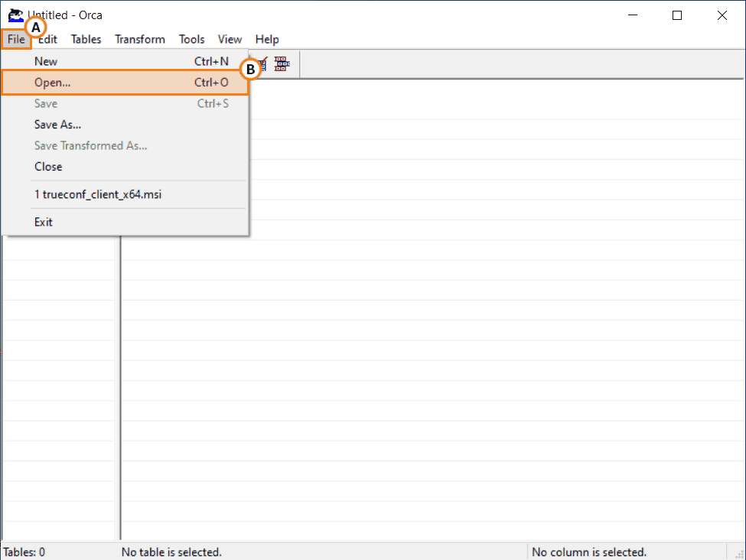Image resolution: width=746 pixels, height=560 pixels.
Task: Close the Orca window
Action: [x=722, y=15]
